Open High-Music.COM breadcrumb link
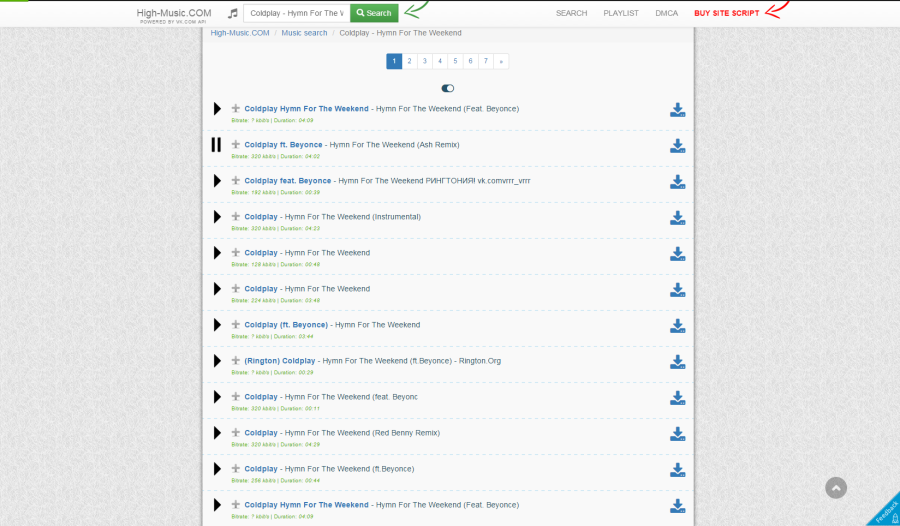Screen dimensions: 900x526 (x=240, y=33)
